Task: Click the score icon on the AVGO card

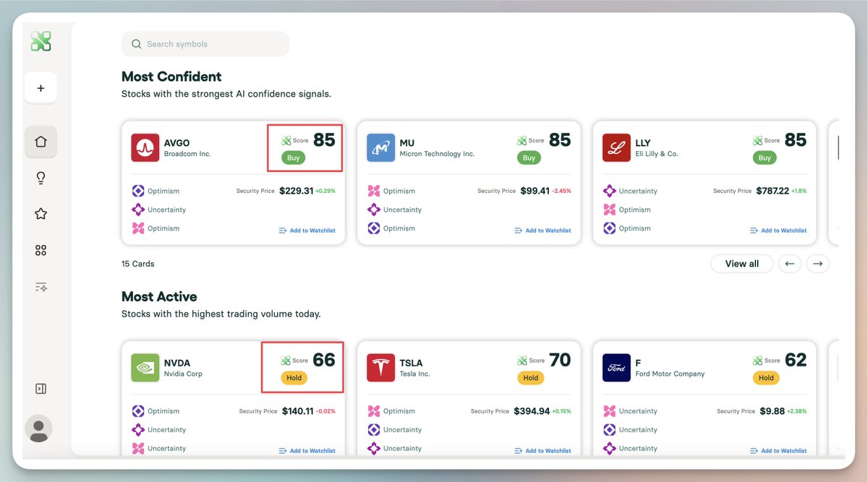Action: [x=286, y=141]
